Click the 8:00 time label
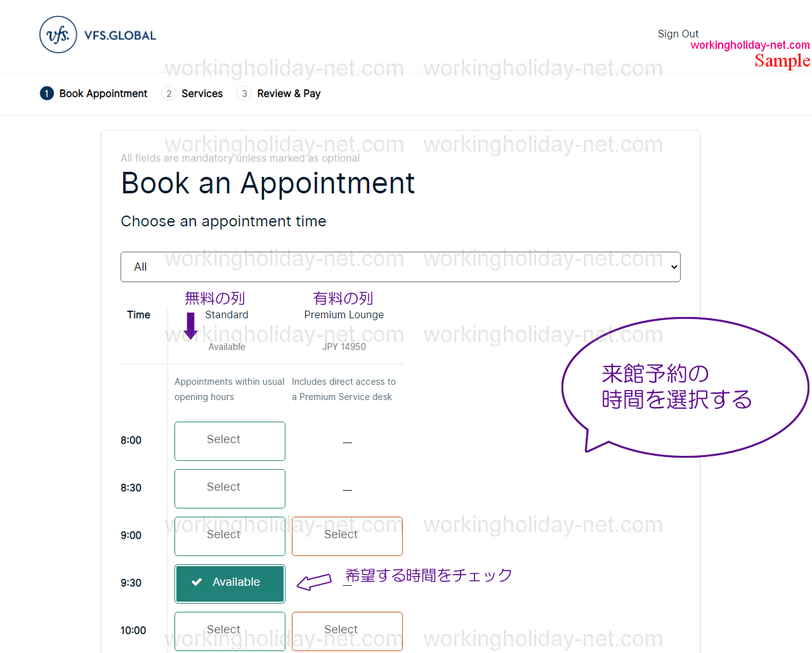This screenshot has width=812, height=653. tap(131, 440)
